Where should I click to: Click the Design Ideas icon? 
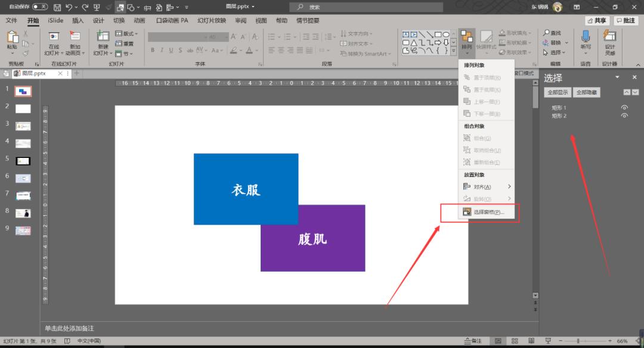pos(609,37)
